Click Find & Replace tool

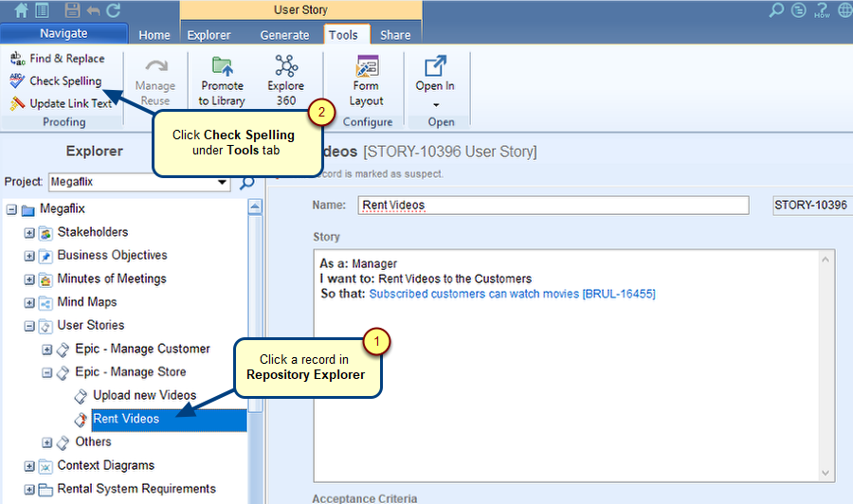point(58,58)
